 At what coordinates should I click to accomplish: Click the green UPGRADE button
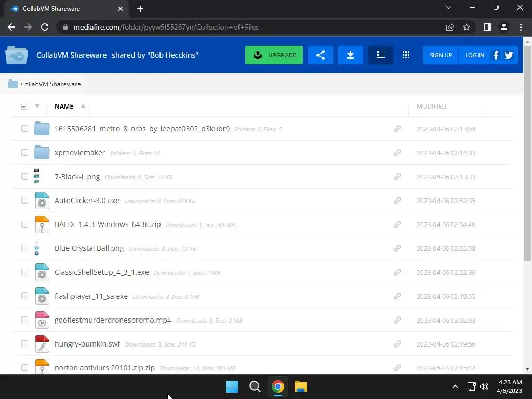point(274,55)
